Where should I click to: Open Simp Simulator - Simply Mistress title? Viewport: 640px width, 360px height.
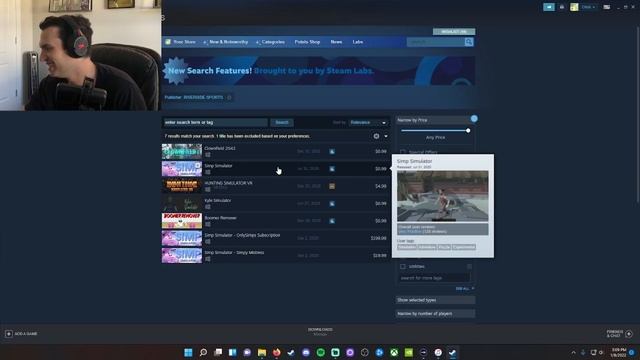point(234,253)
